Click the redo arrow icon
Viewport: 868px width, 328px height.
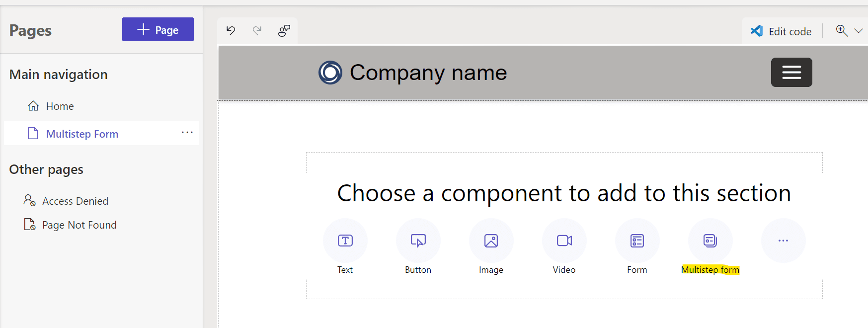(257, 30)
